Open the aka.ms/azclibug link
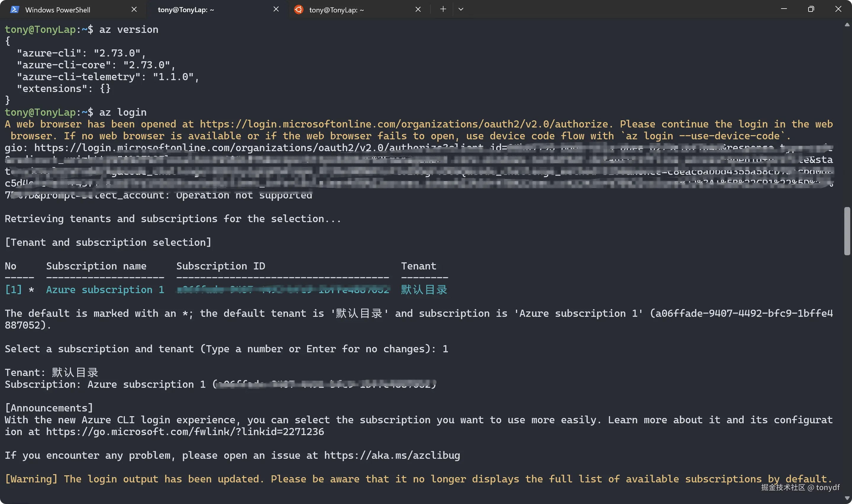The image size is (852, 504). point(392,455)
